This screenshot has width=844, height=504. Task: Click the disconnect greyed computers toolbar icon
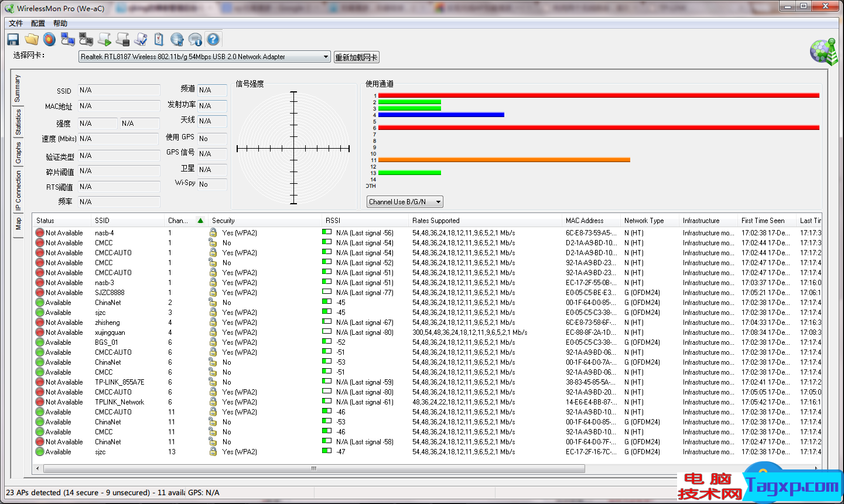coord(86,39)
